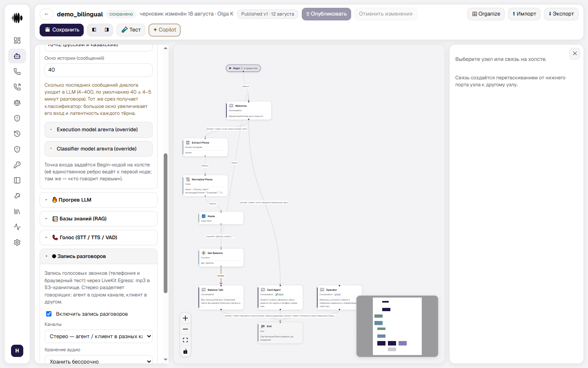The height and width of the screenshot is (368, 588).
Task: Open the key icon in sidebar
Action: point(17,165)
